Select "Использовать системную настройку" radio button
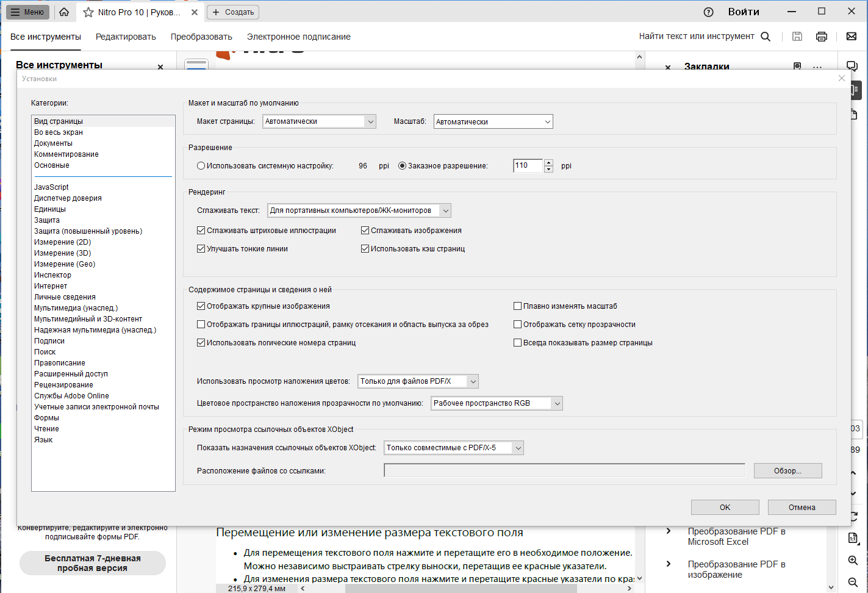 tap(201, 166)
